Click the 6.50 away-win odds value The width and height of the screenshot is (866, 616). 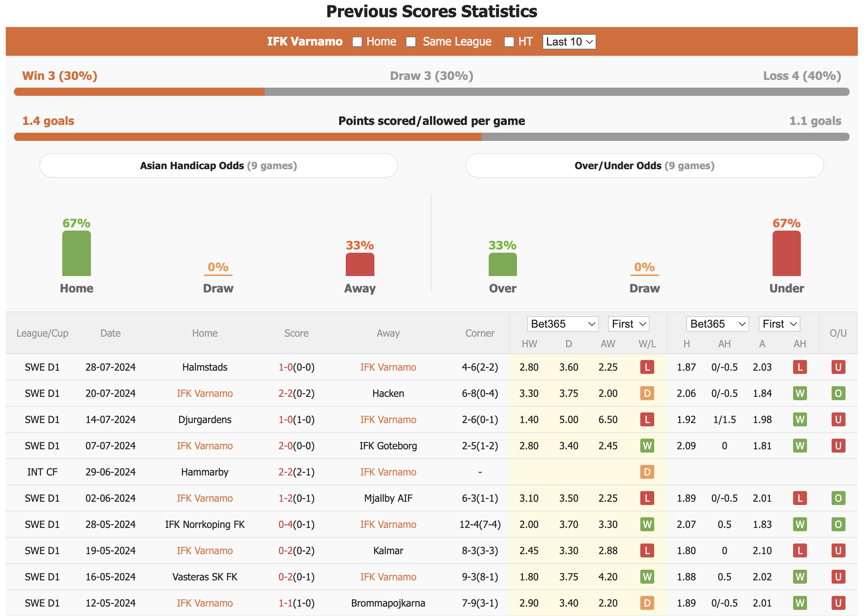click(x=608, y=419)
